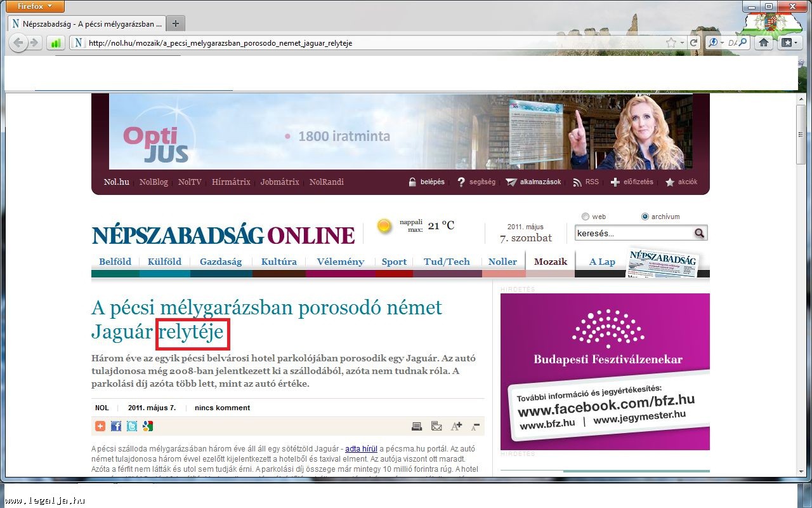The width and height of the screenshot is (812, 508).
Task: Click the Népszabadság newspaper thumbnail
Action: pyautogui.click(x=662, y=262)
